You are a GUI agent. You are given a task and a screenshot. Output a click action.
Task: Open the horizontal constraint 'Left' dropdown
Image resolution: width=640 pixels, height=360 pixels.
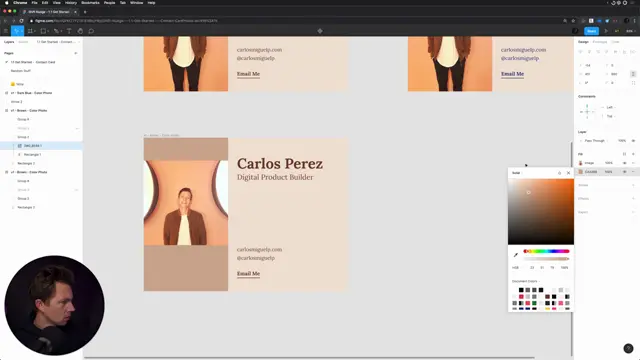click(611, 107)
